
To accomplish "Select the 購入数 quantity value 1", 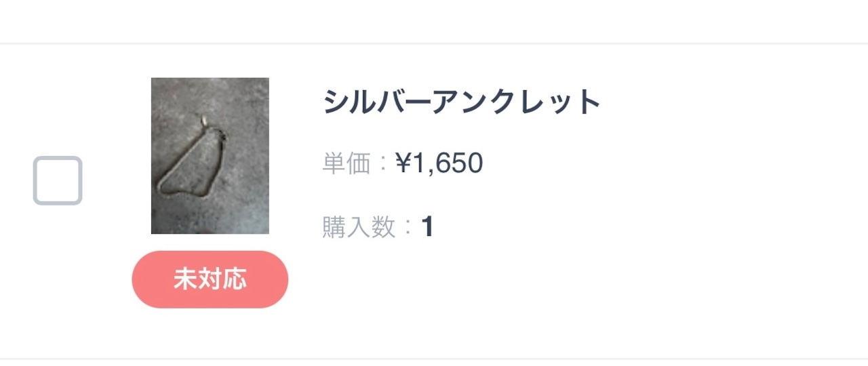I will 427,227.
